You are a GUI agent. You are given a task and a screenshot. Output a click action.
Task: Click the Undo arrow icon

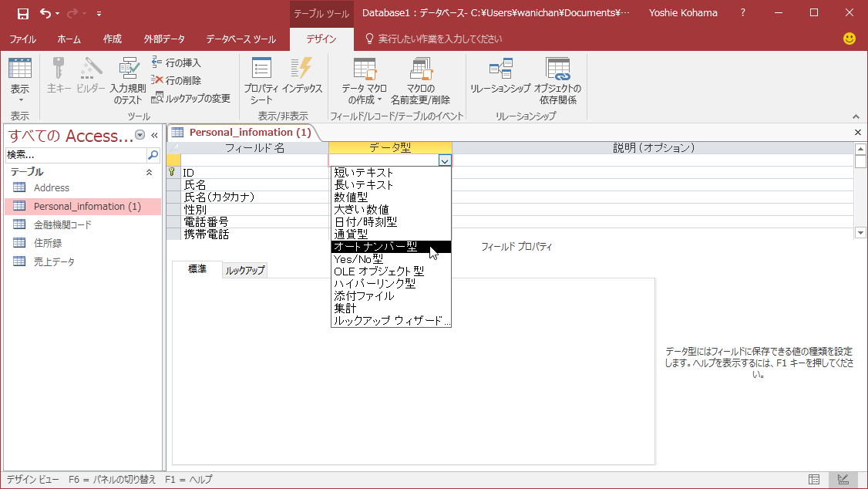pyautogui.click(x=45, y=13)
